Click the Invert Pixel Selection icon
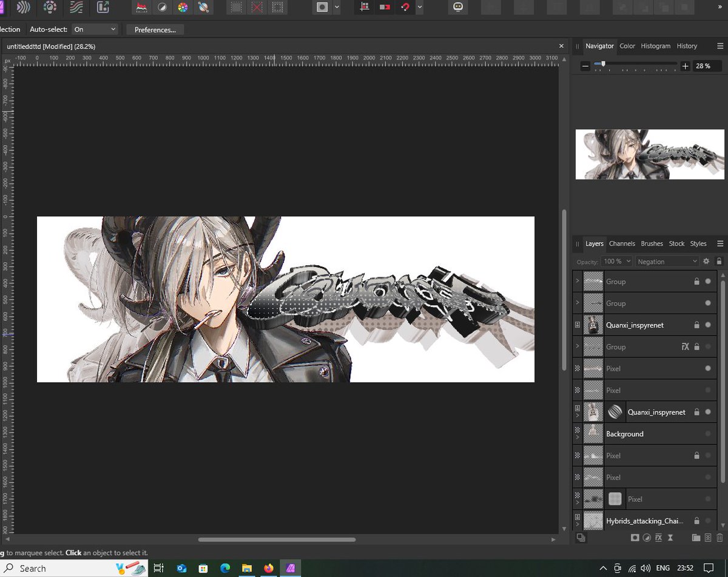The image size is (728, 577). point(277,7)
